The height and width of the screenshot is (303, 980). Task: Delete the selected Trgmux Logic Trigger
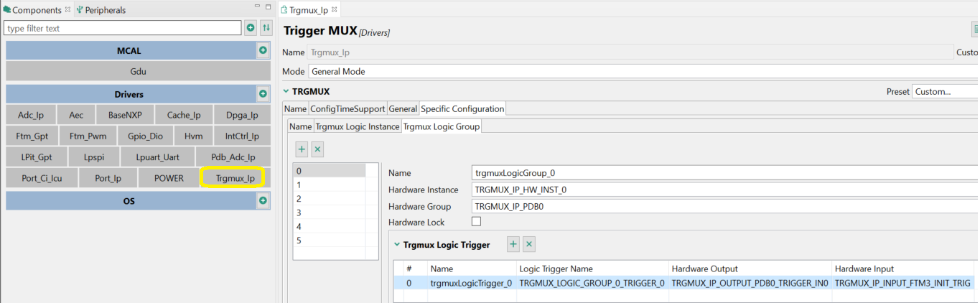click(x=529, y=244)
